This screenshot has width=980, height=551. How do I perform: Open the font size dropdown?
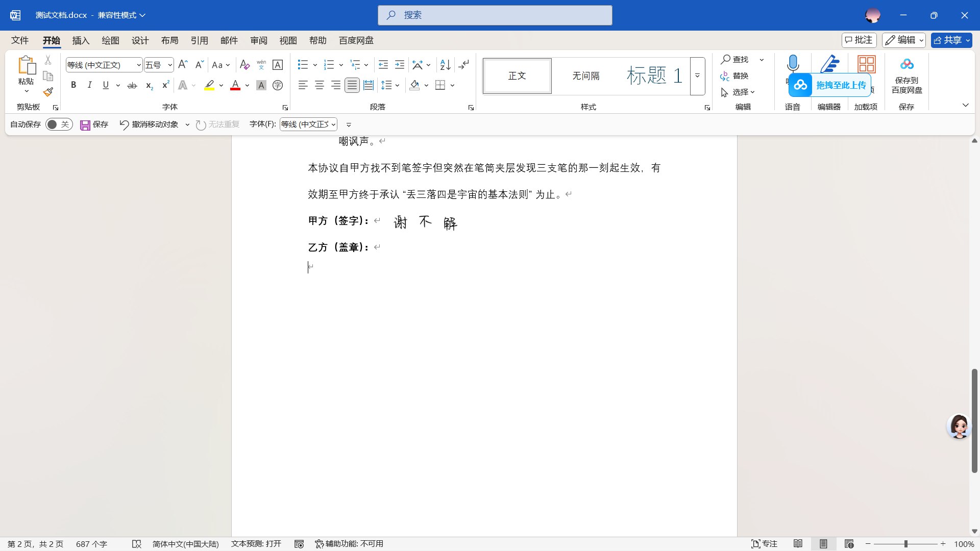[x=169, y=65]
